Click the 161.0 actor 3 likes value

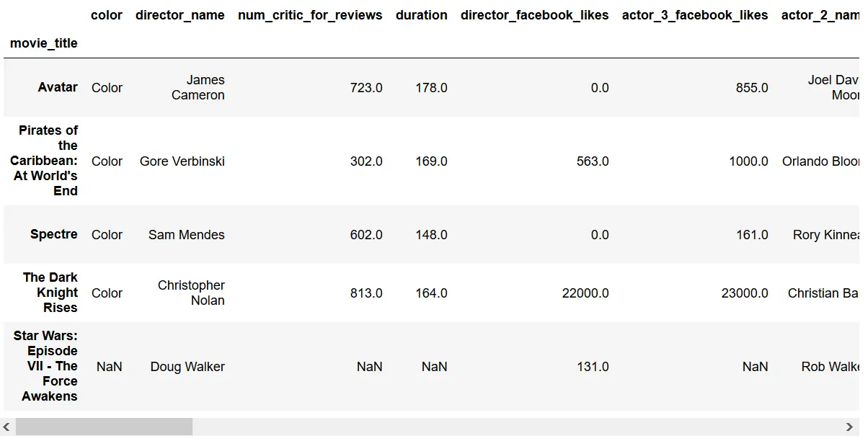coord(752,235)
